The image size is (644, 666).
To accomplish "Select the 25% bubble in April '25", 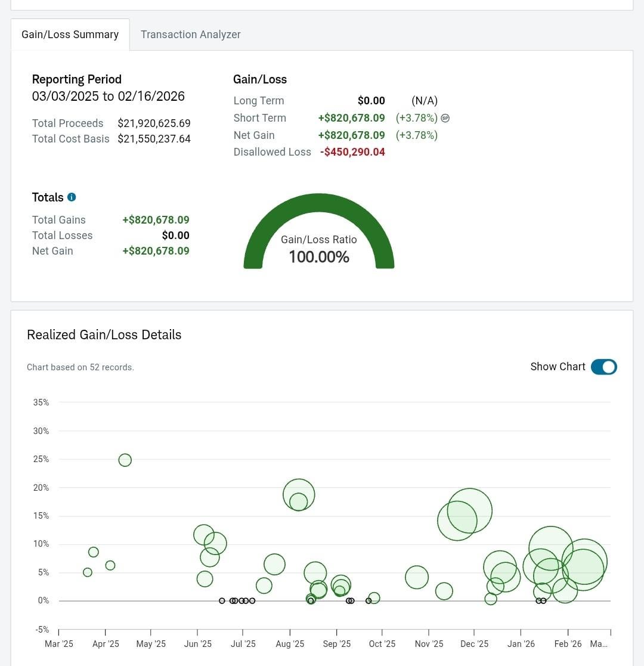I will [x=125, y=460].
